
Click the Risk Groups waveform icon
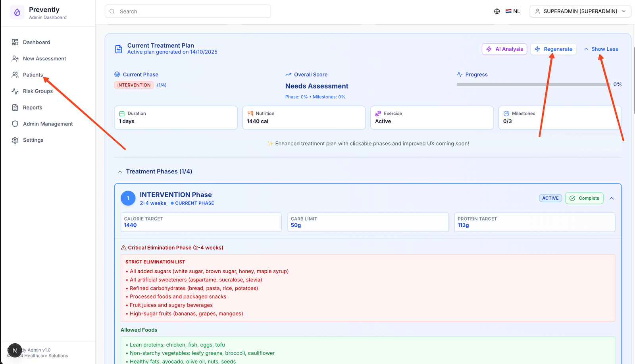click(15, 91)
